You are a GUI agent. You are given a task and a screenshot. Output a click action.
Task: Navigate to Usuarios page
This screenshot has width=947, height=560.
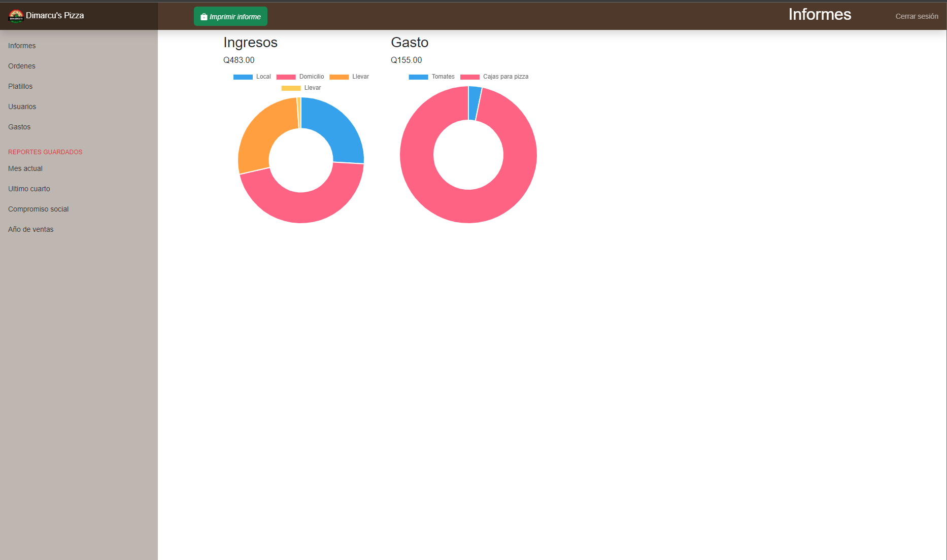22,107
